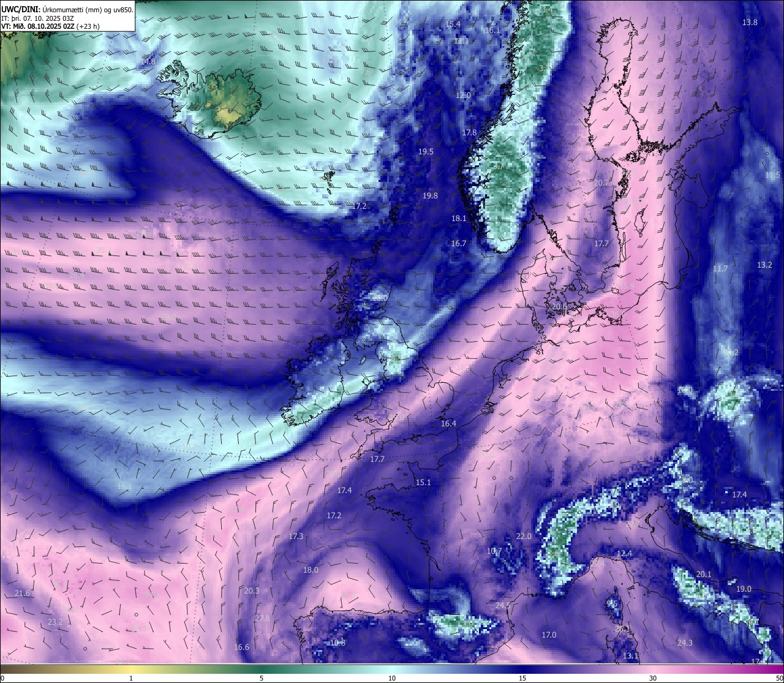Click the 11.5 value at the right edge
This screenshot has height=683, width=784.
(x=773, y=175)
